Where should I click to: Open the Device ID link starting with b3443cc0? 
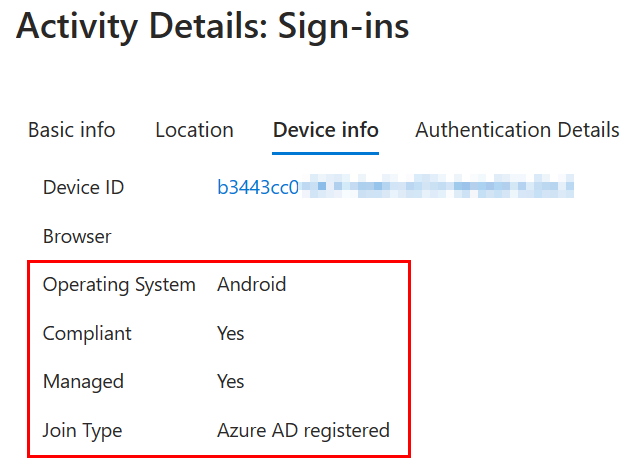point(258,188)
